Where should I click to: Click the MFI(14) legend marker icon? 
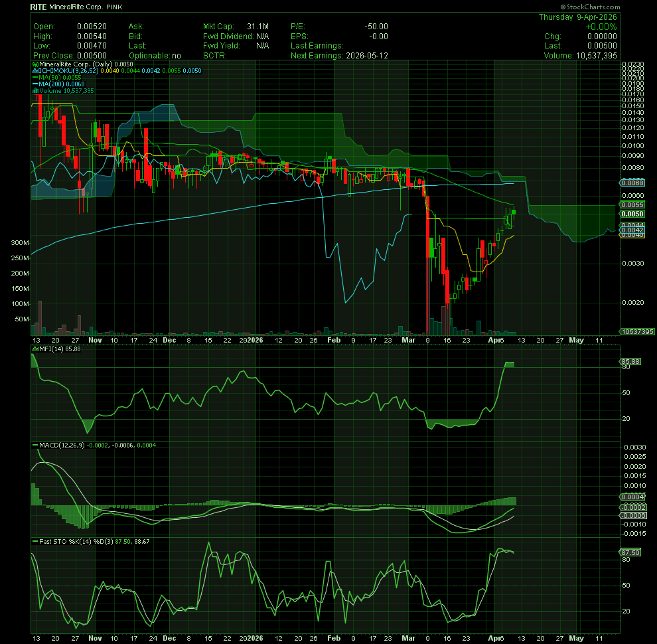coord(36,349)
